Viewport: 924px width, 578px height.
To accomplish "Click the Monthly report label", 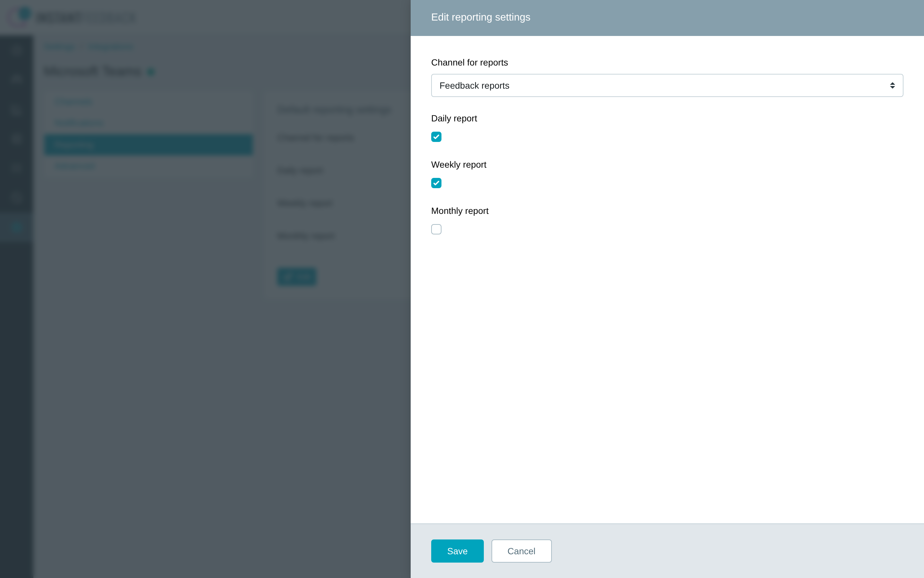I will click(460, 211).
